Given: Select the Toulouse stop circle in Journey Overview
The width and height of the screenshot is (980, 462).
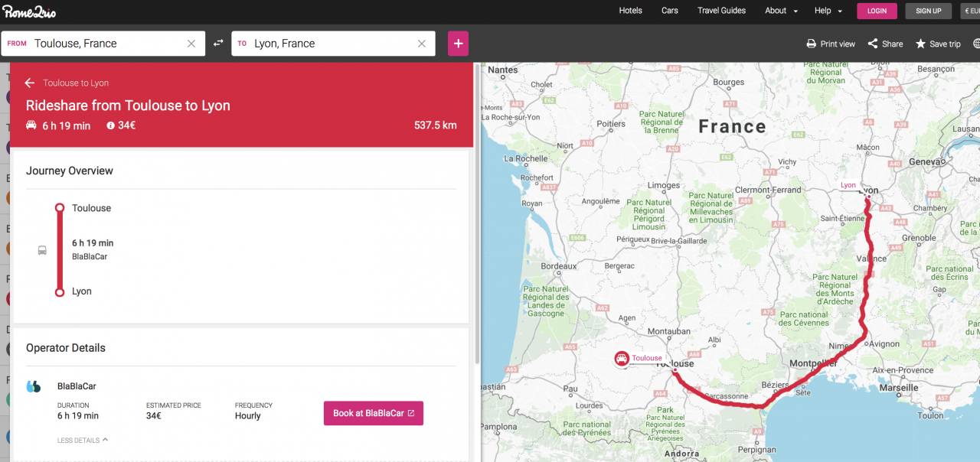Looking at the screenshot, I should pyautogui.click(x=60, y=208).
